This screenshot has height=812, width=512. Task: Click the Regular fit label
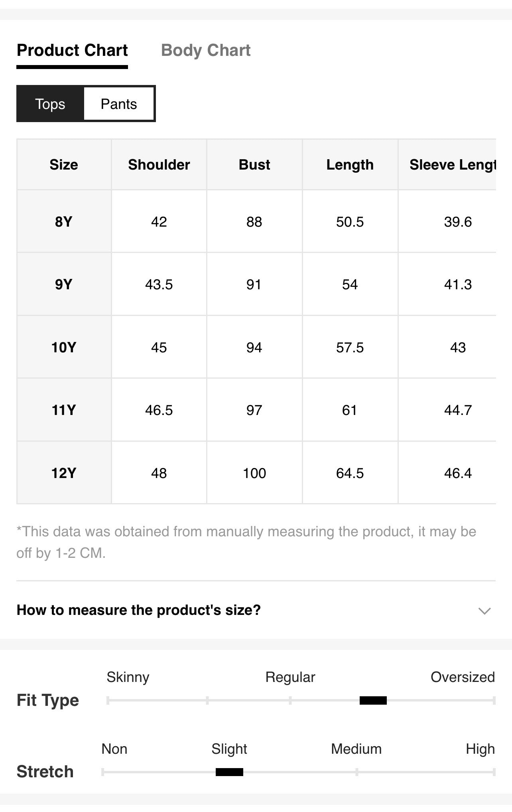click(290, 677)
